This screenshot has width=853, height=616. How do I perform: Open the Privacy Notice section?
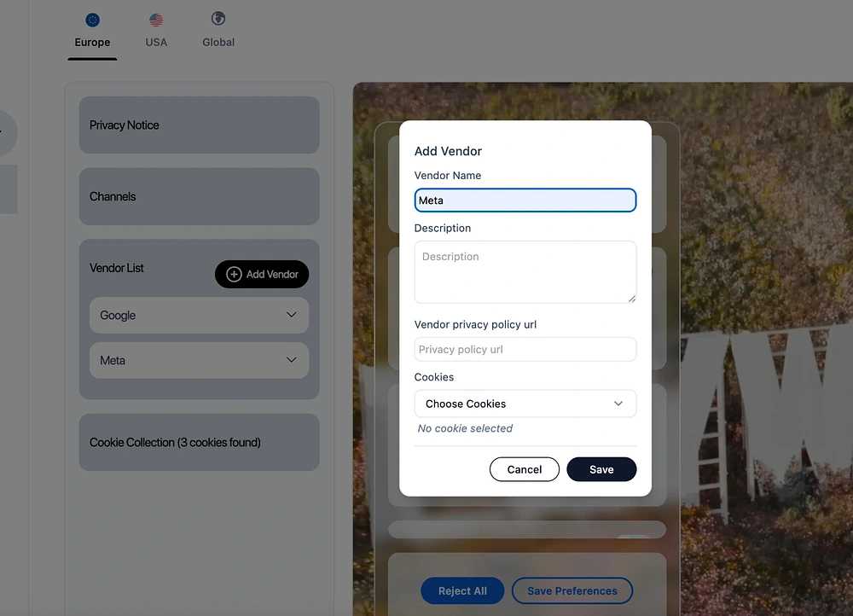(199, 125)
